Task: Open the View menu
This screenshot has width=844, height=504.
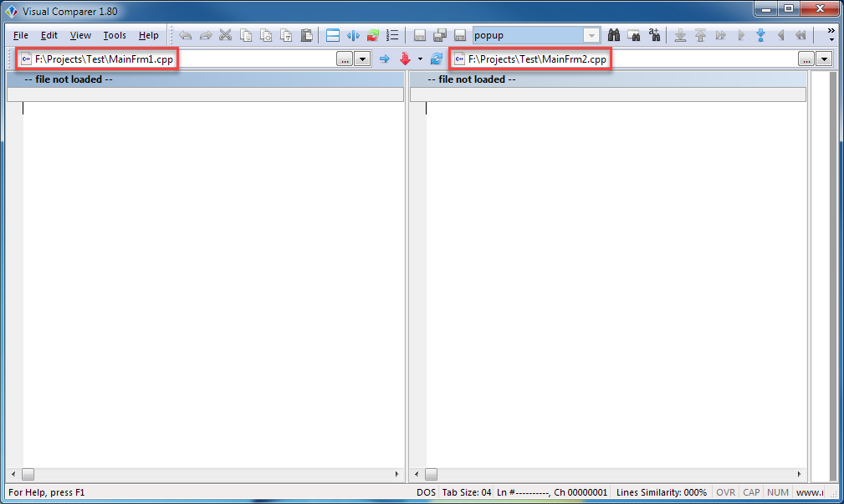Action: click(x=80, y=35)
